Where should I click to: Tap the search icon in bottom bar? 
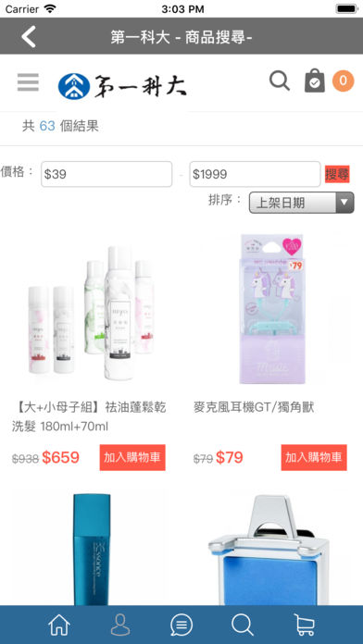242,625
